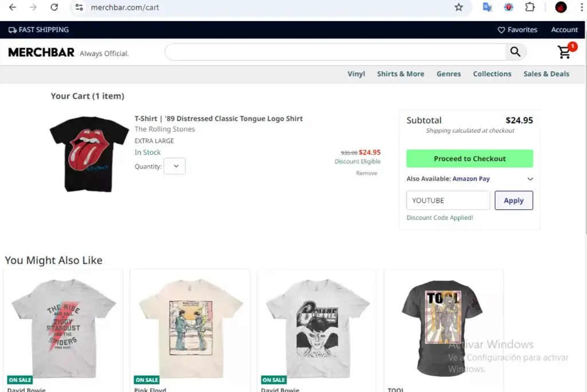Expand Also Available Amazon Pay chevron
This screenshot has width=587, height=392.
click(x=530, y=179)
